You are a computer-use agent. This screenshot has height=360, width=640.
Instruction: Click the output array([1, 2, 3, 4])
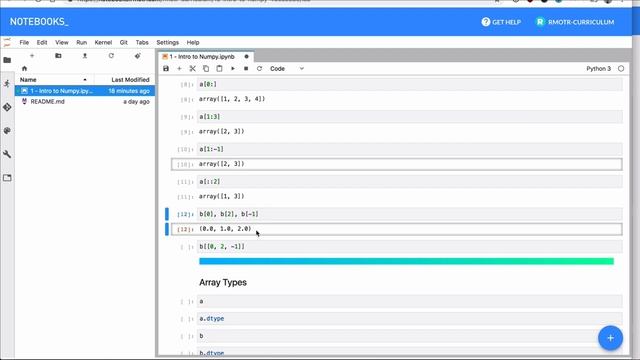(232, 99)
